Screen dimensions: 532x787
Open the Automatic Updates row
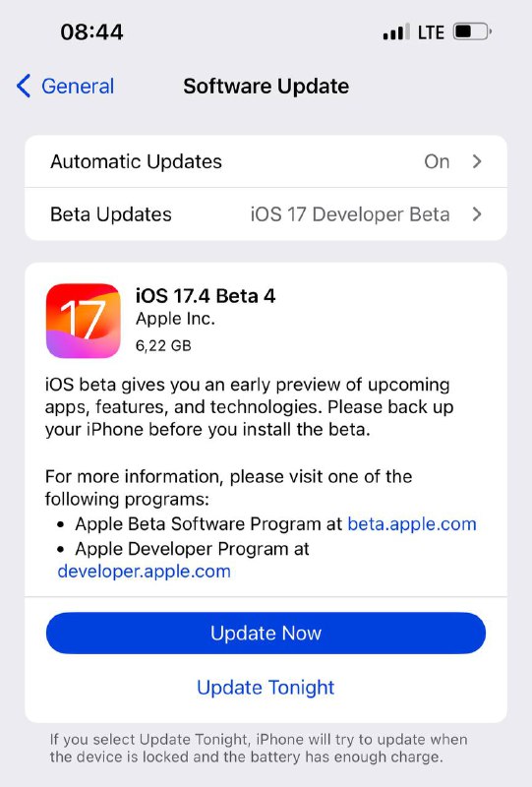266,161
